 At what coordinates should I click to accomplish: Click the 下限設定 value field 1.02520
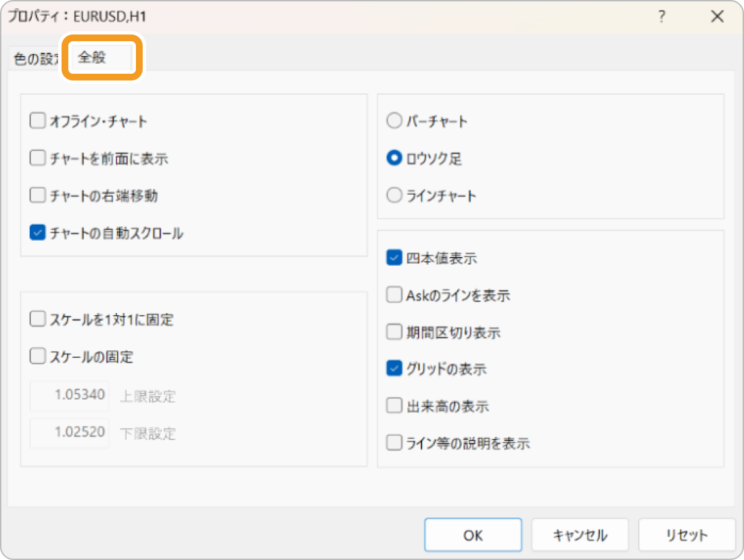point(69,432)
